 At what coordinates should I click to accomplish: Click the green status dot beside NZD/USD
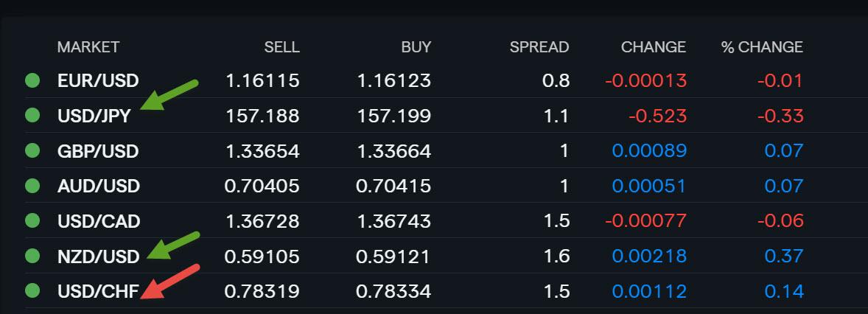32,256
